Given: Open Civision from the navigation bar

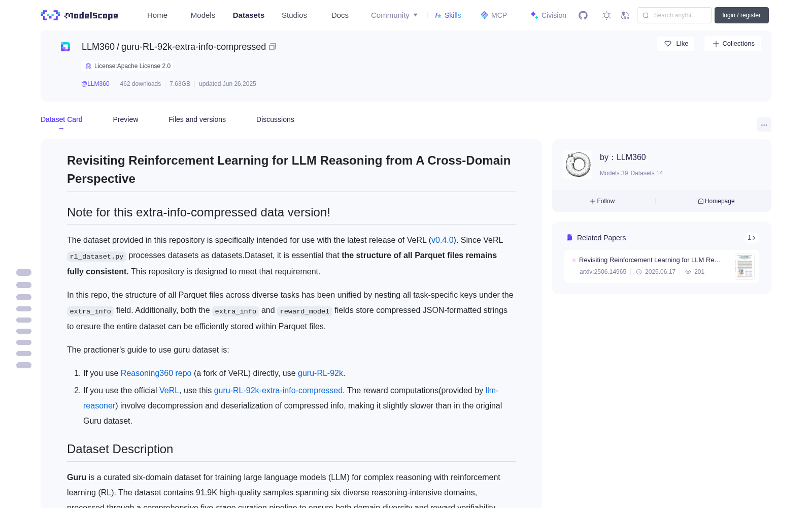Looking at the screenshot, I should [548, 15].
